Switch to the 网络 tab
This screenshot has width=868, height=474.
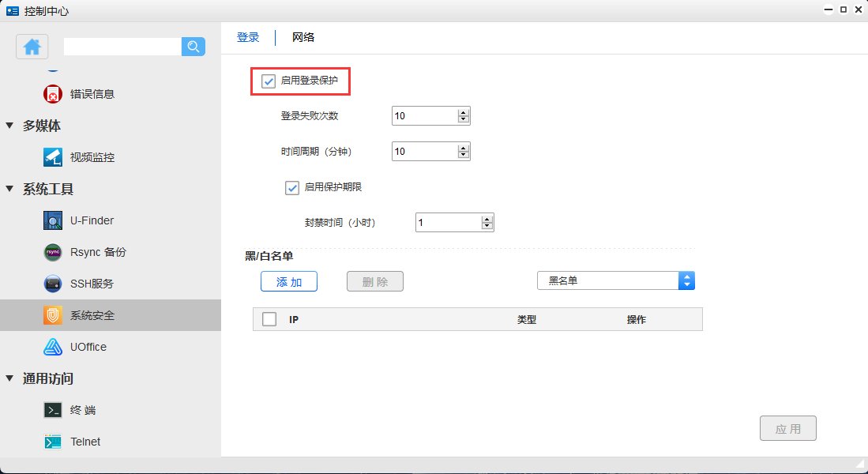pos(303,37)
